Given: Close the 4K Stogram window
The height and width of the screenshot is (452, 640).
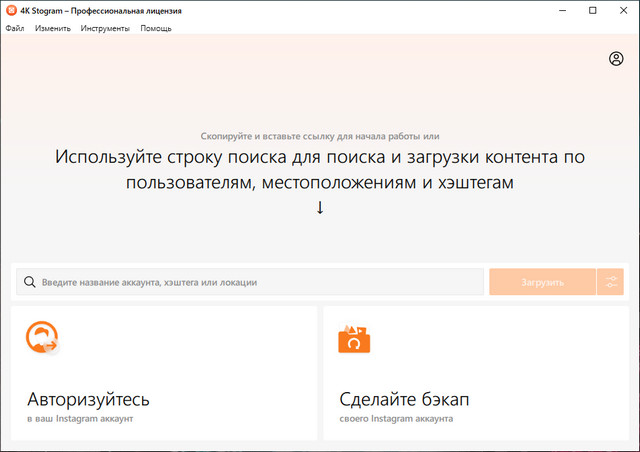Looking at the screenshot, I should click(623, 10).
